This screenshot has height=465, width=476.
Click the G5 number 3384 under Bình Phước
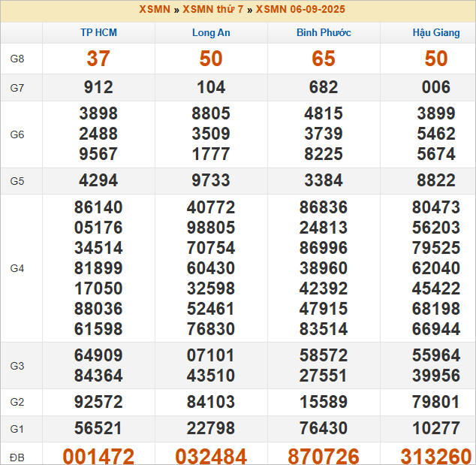324,180
